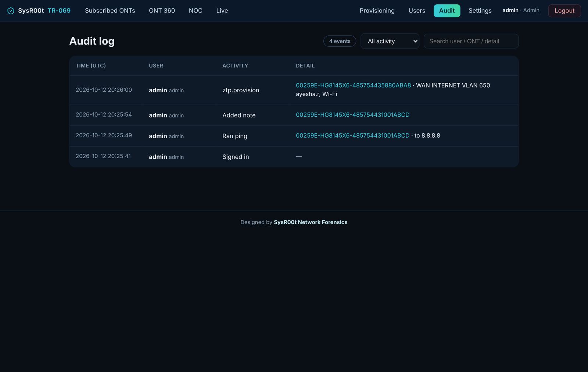Viewport: 588px width, 372px height.
Task: Click the WAN INTERNET VLAN 650 detail text
Action: click(x=453, y=85)
